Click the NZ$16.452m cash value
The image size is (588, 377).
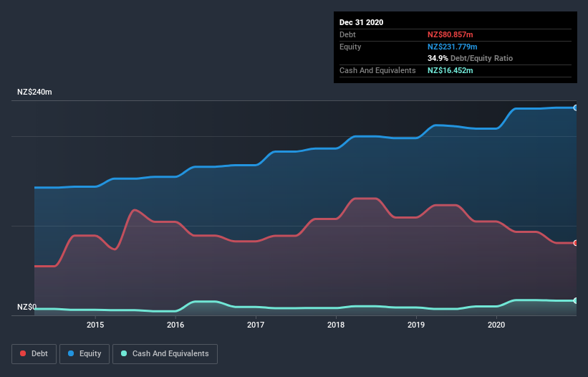450,70
